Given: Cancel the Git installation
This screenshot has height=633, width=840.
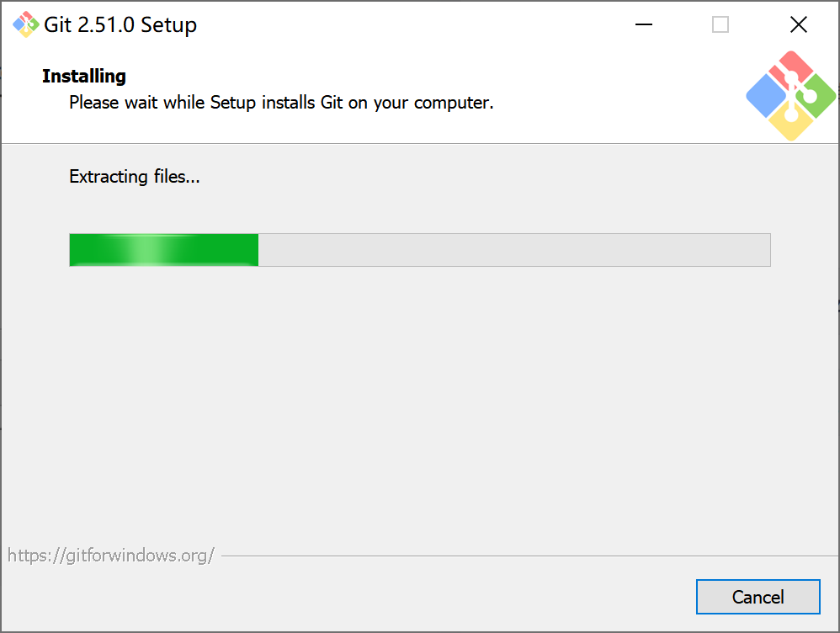Looking at the screenshot, I should pyautogui.click(x=758, y=596).
